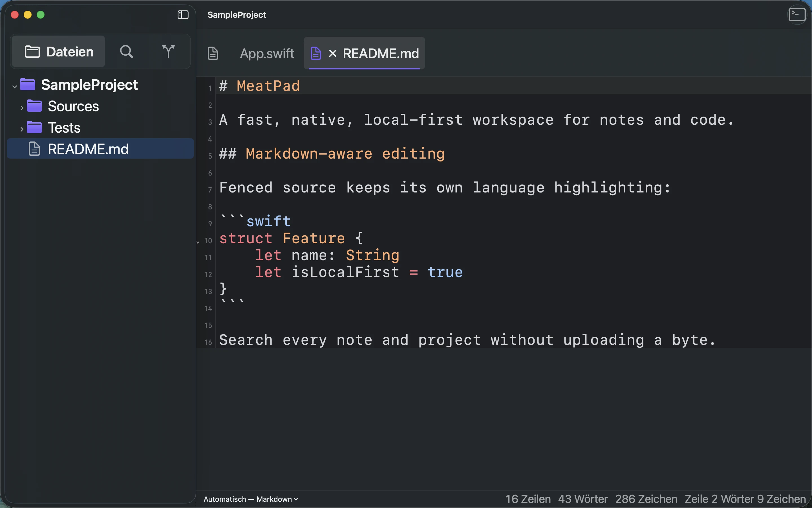The width and height of the screenshot is (812, 508).
Task: Click the Tests folder icon
Action: pyautogui.click(x=34, y=127)
